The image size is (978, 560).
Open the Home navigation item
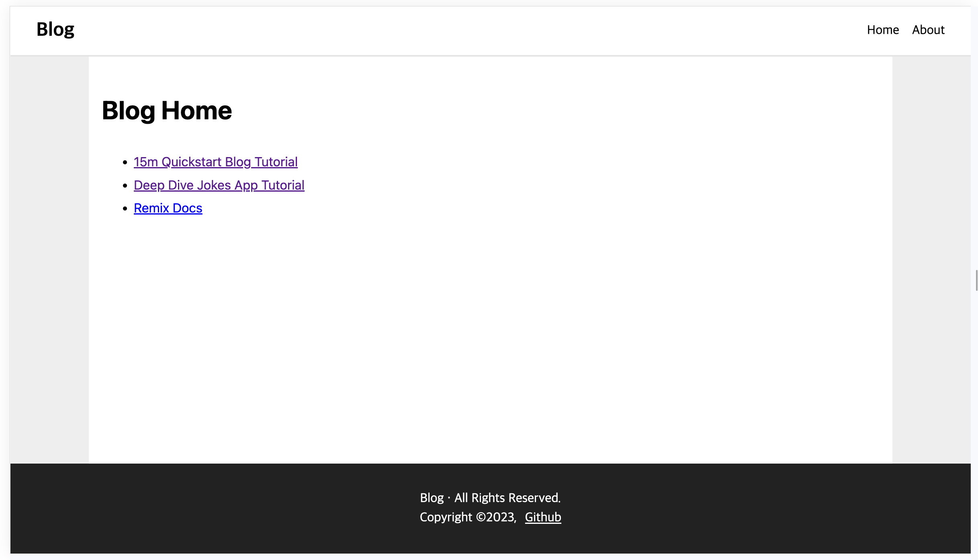coord(882,30)
